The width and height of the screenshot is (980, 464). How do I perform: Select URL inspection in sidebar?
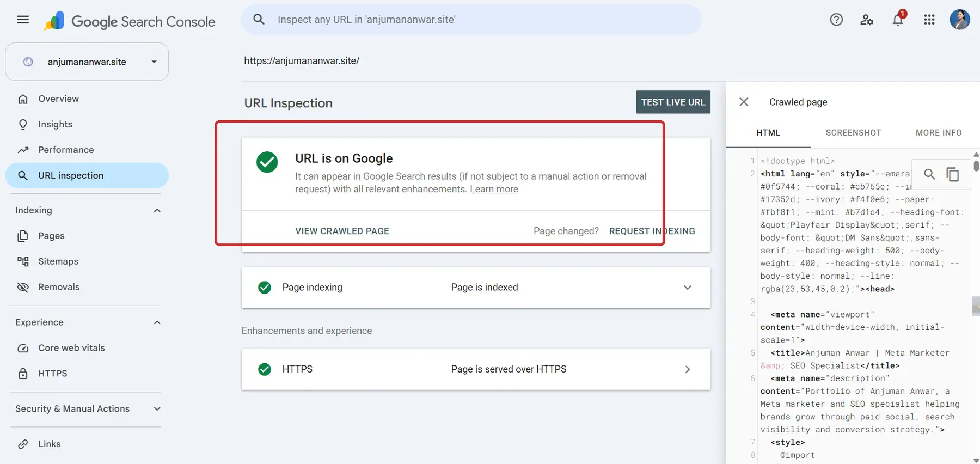click(x=87, y=175)
